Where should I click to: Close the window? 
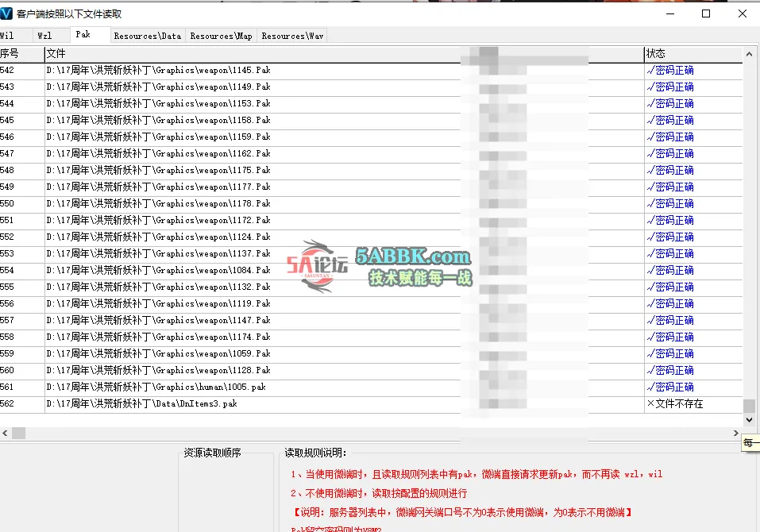tap(742, 13)
